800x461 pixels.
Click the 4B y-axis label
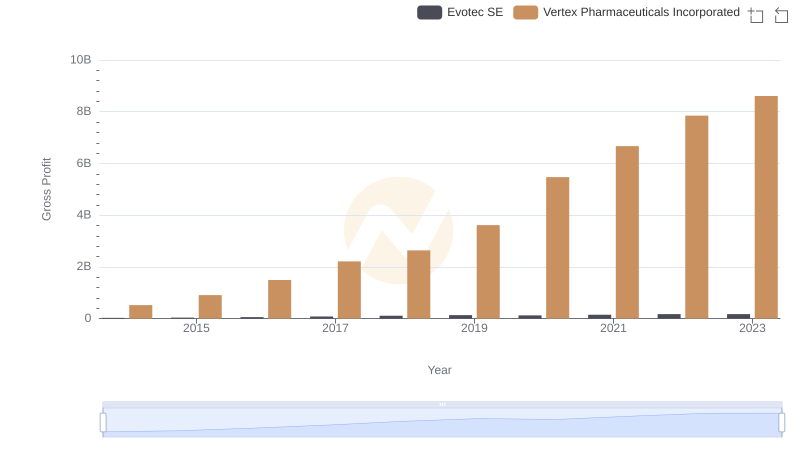click(x=84, y=215)
